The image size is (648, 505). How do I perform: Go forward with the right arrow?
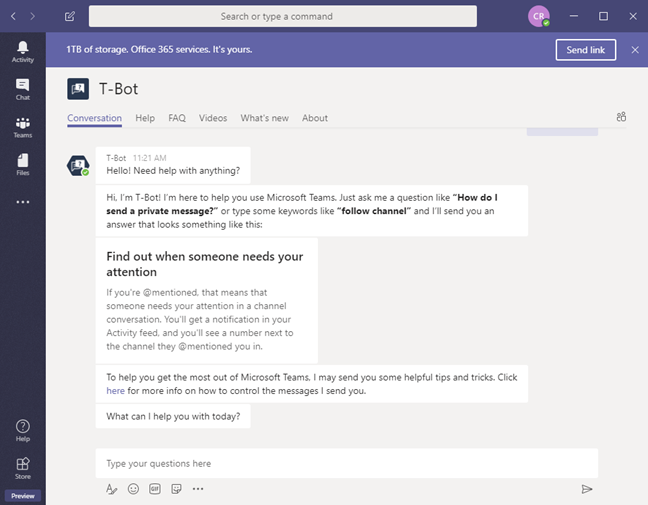coord(32,16)
